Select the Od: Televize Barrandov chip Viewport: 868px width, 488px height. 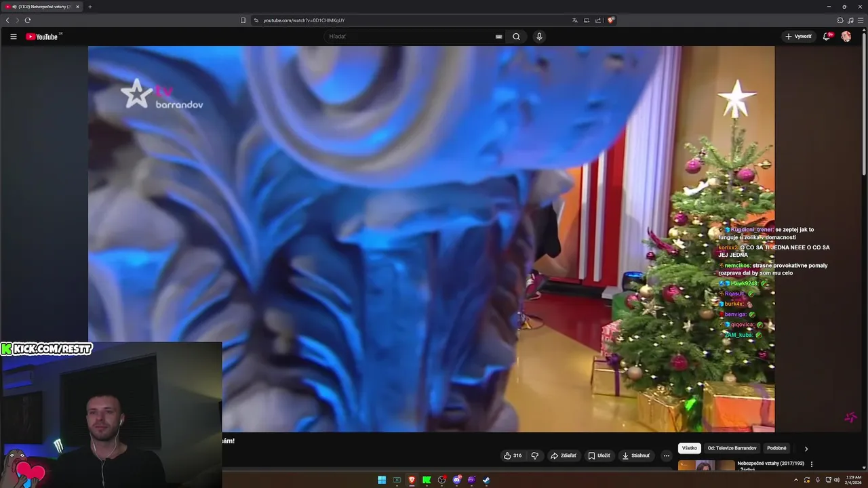(x=732, y=448)
